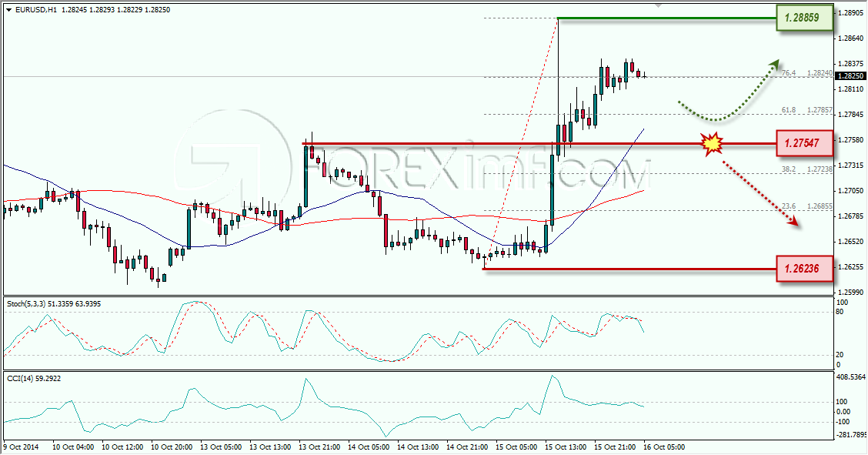
Task: Click the 13 Oct 21:00 time label
Action: [x=319, y=447]
